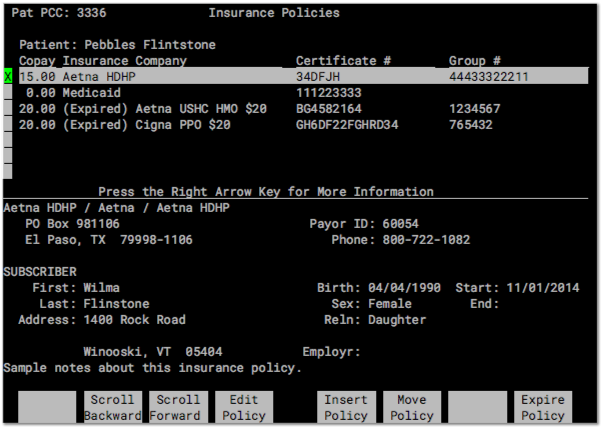Click the Expire Policy button

[543, 407]
